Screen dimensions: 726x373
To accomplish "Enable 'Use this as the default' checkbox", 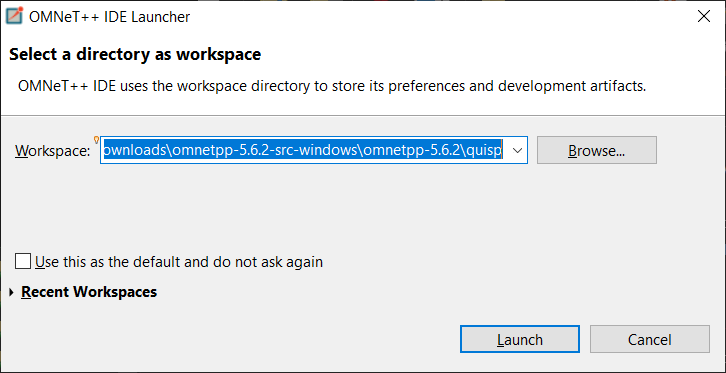I will click(x=22, y=261).
